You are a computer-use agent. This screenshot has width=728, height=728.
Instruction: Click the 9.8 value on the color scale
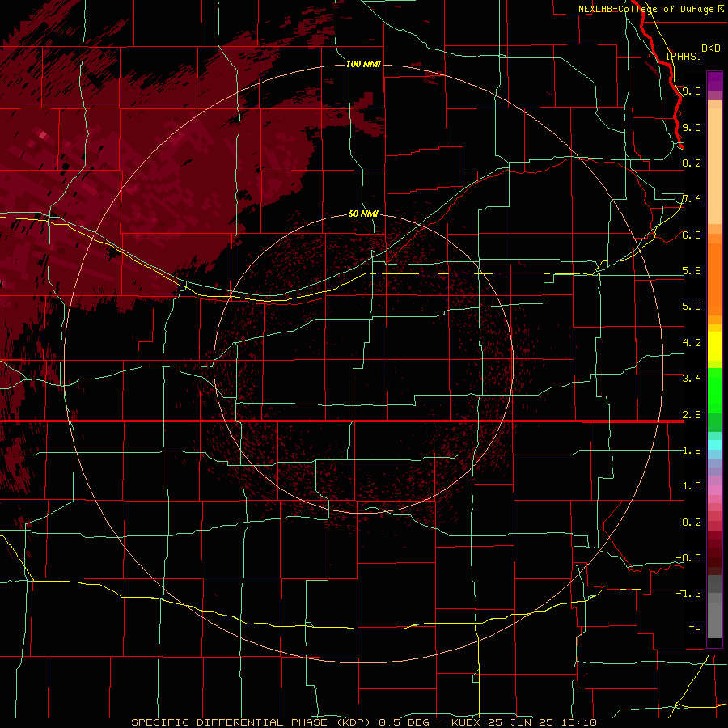point(692,91)
